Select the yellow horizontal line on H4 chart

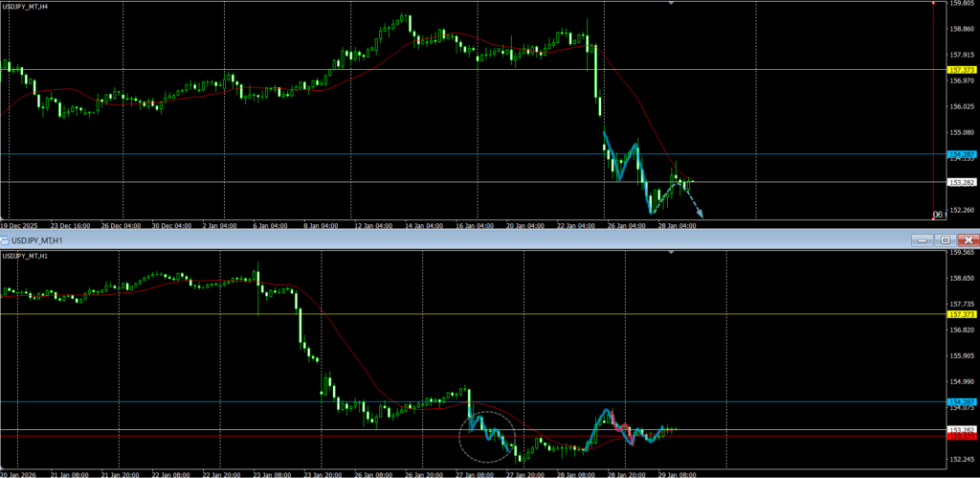click(x=287, y=70)
